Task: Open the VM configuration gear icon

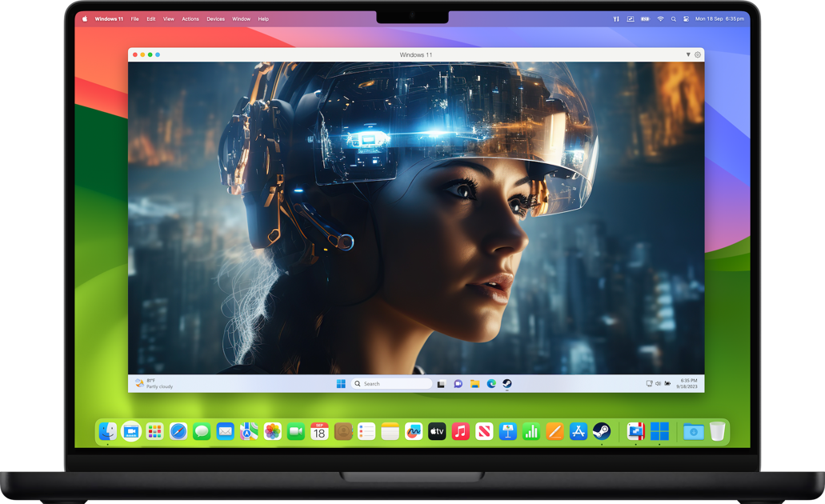Action: (x=698, y=54)
